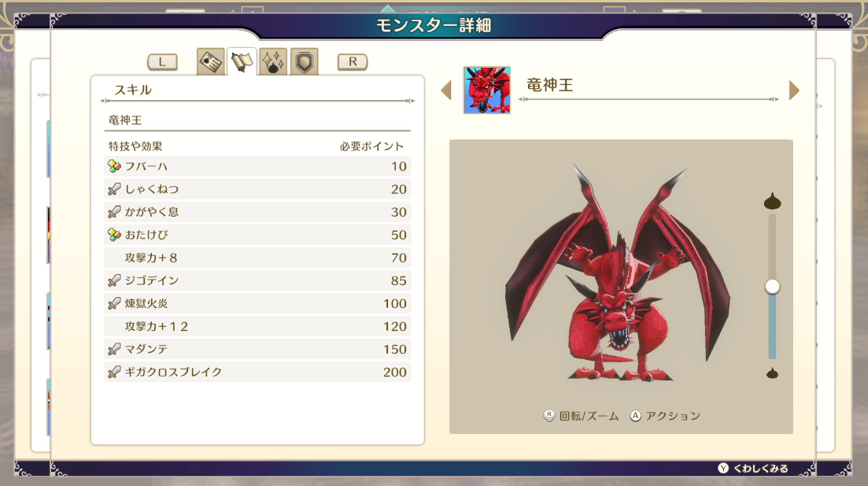The image size is (868, 486).
Task: Select the 攻撃力+12 row
Action: (x=257, y=326)
